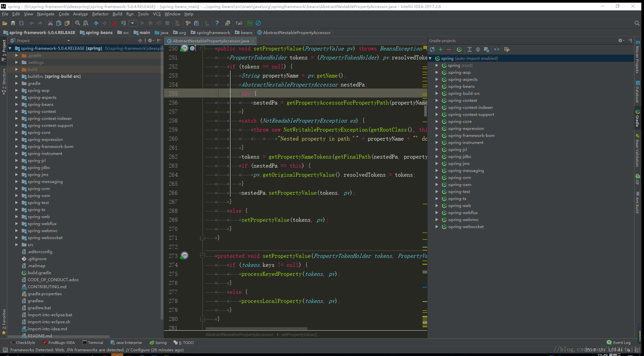Expand the spring-beans folder in Project tree
This screenshot has width=644, height=356.
tap(16, 105)
